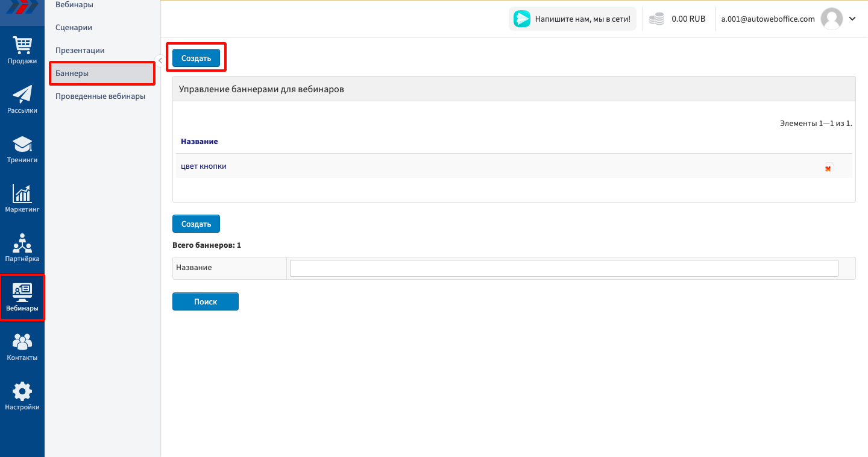Click the chat icon 'Напишите нам'
The width and height of the screenshot is (868, 457).
click(x=521, y=19)
